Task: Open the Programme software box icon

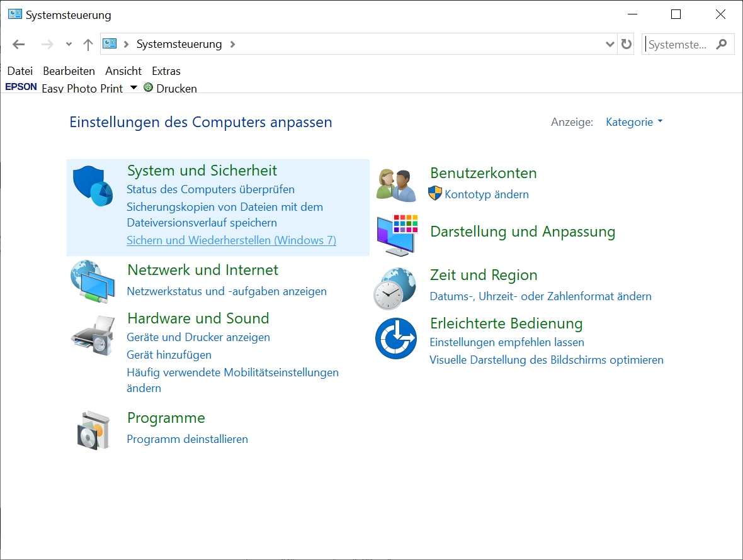Action: point(93,429)
